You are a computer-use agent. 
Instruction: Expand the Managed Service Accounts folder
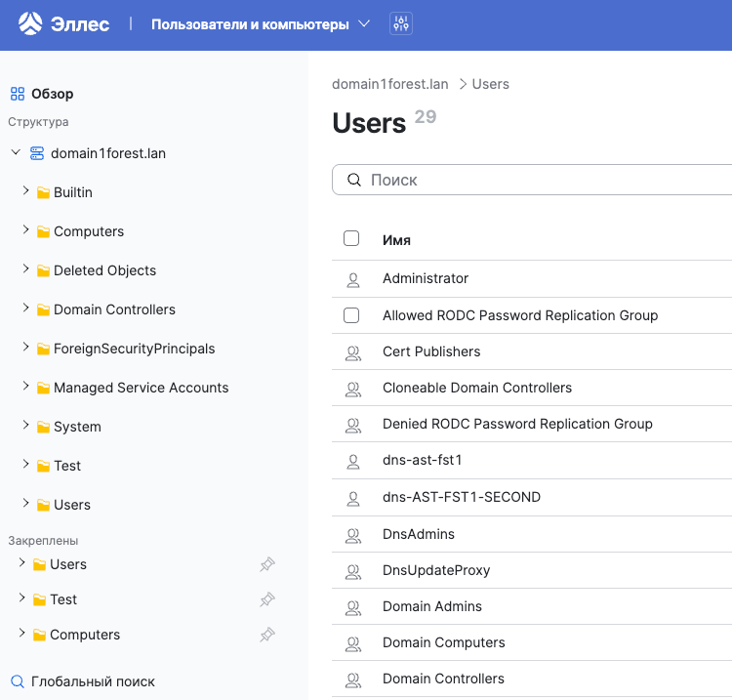(x=25, y=388)
